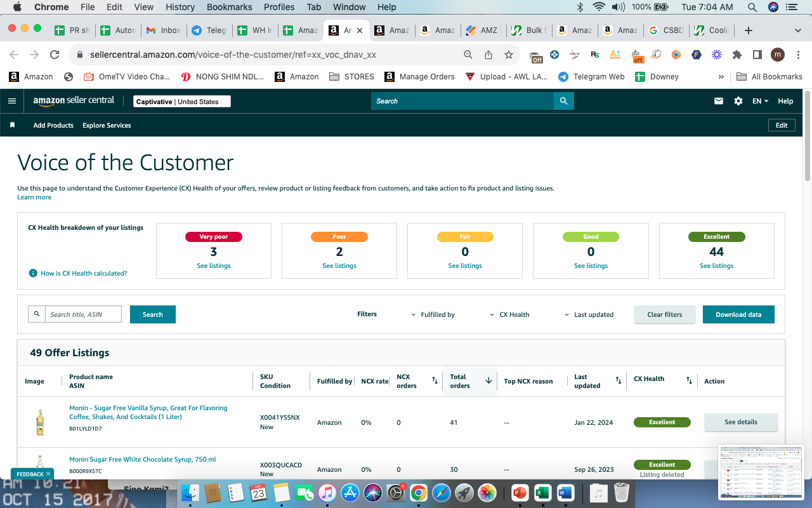Viewport: 812px width, 508px height.
Task: Click the Explore Services link
Action: click(107, 125)
